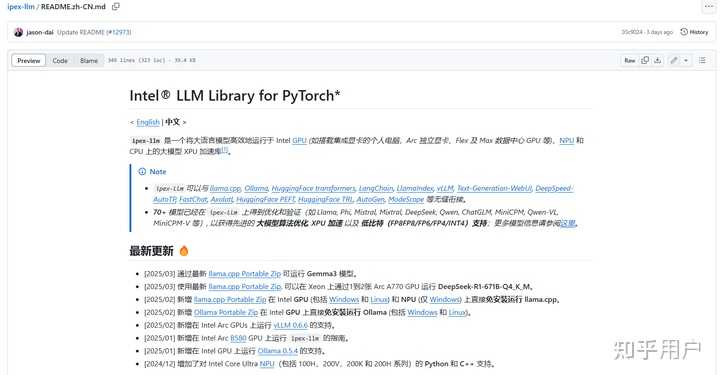The image size is (720, 375).
Task: Open jason-dai's avatar profile picture
Action: (x=18, y=32)
